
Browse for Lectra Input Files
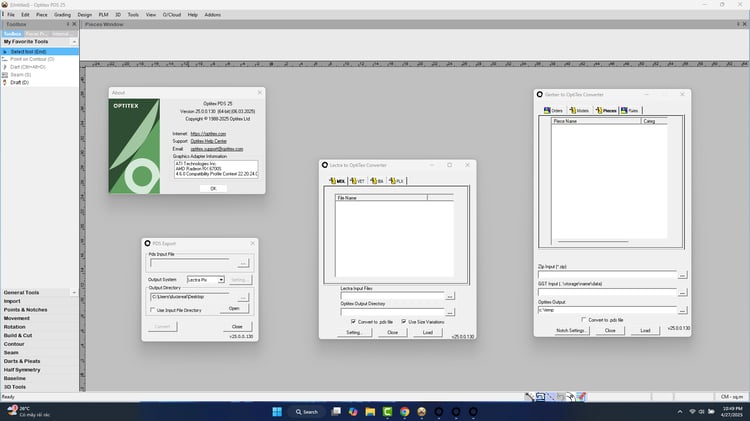pos(450,296)
